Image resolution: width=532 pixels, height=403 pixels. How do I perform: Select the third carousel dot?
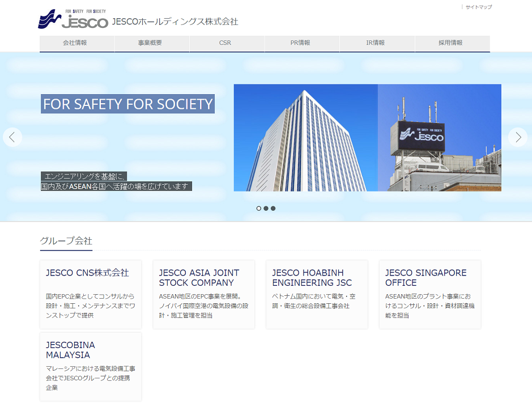tap(273, 209)
